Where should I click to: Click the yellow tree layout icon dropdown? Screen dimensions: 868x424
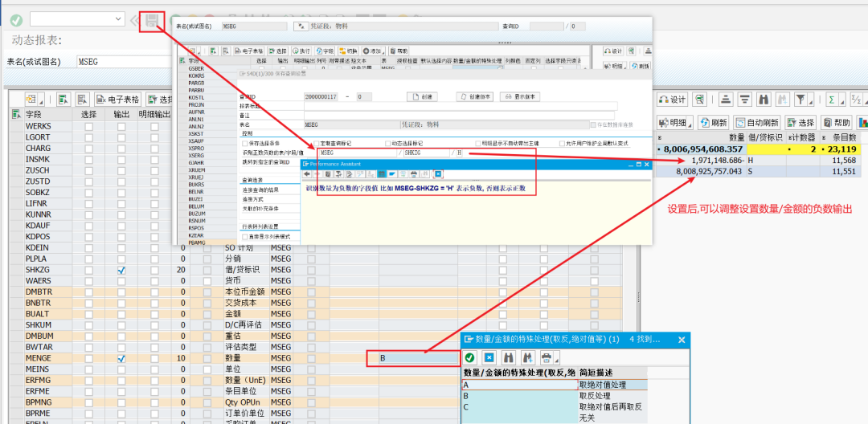point(33,100)
